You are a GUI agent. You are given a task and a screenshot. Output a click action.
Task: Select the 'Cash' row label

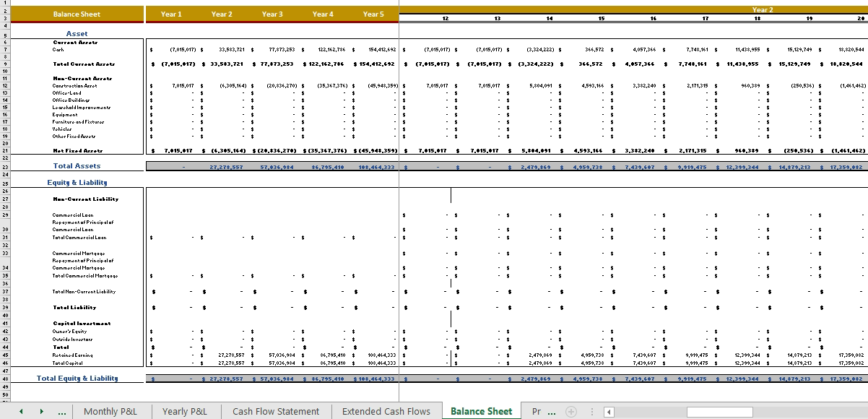click(x=58, y=50)
